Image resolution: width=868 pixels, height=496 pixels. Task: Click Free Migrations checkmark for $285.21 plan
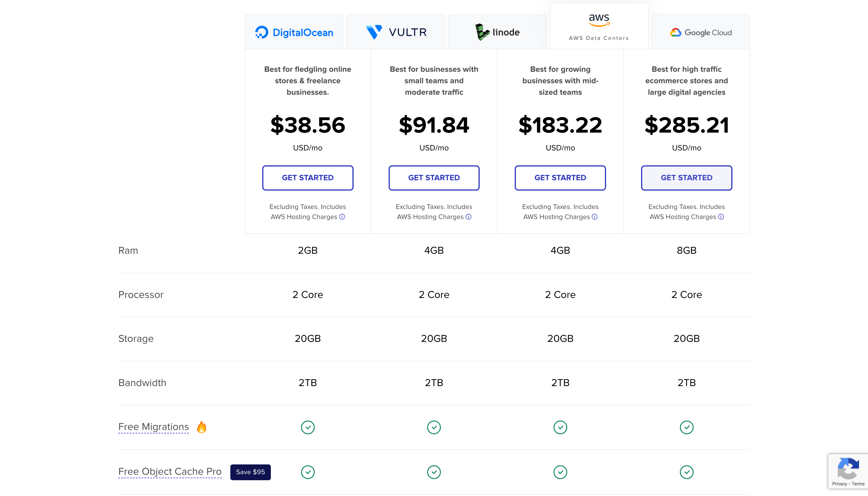[686, 427]
